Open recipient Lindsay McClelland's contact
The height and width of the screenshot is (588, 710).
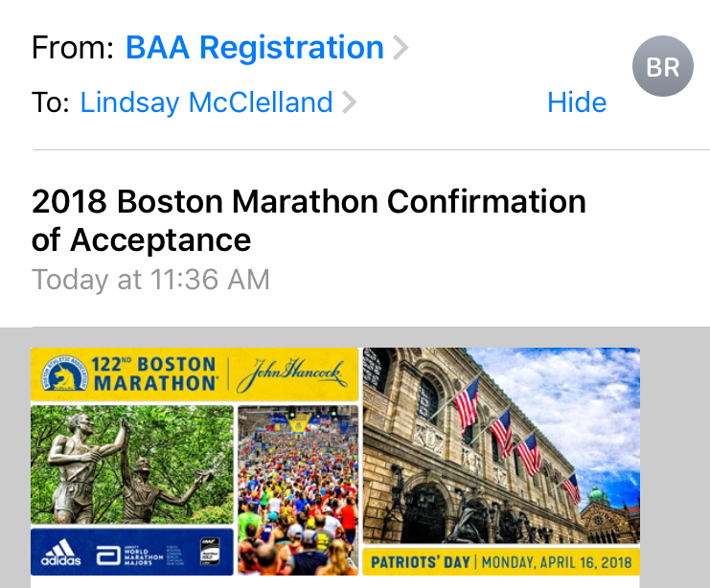pyautogui.click(x=206, y=102)
